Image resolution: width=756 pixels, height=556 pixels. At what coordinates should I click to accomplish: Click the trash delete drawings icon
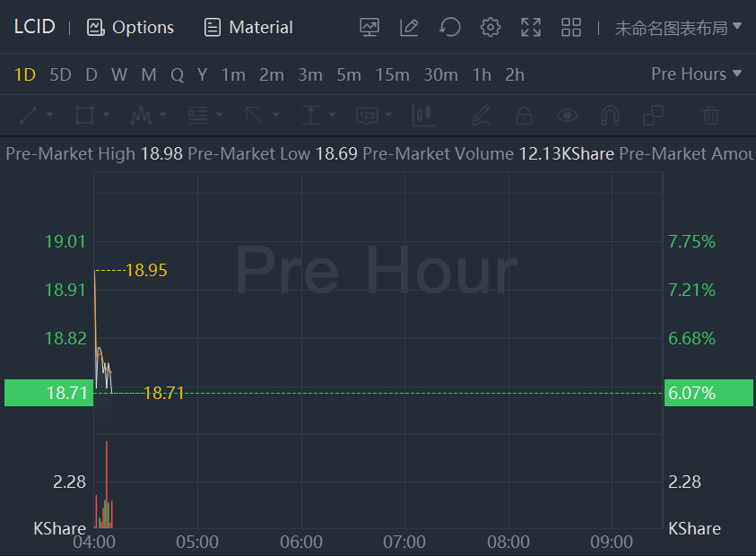pyautogui.click(x=710, y=115)
